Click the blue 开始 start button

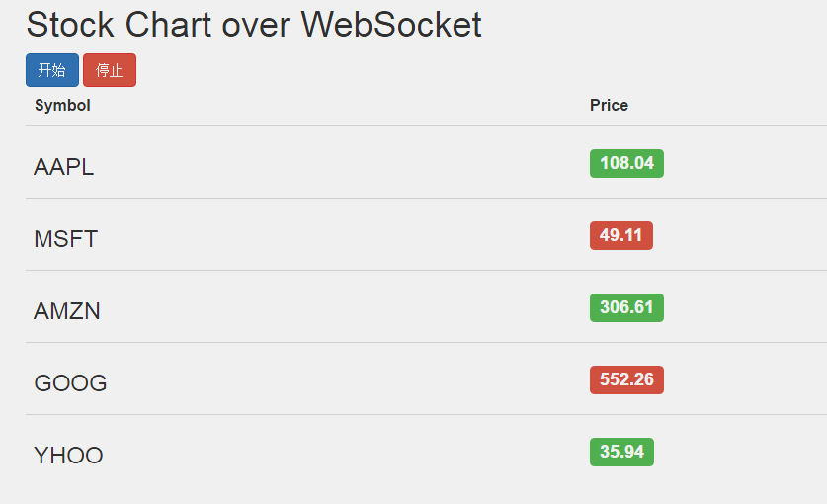pos(51,70)
